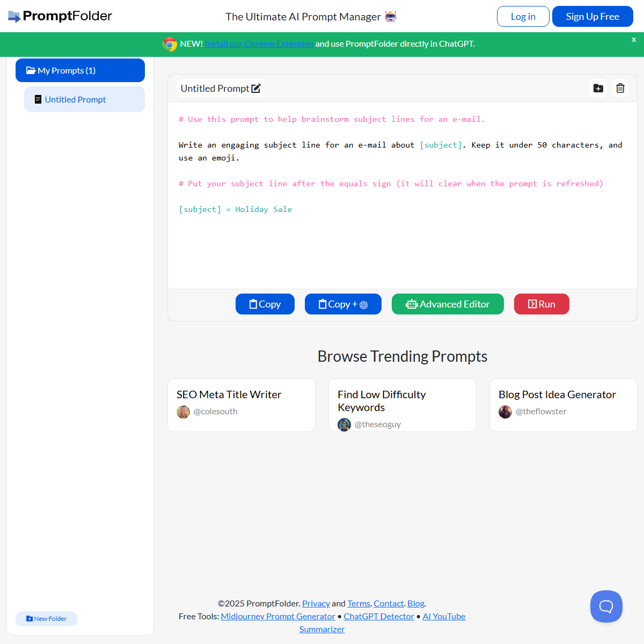Image resolution: width=644 pixels, height=644 pixels.
Task: Click the Chrome icon in the banner
Action: 170,44
